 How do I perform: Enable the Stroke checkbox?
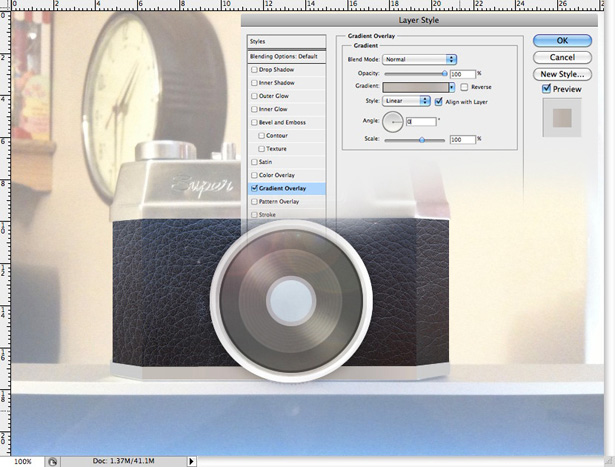tap(254, 215)
